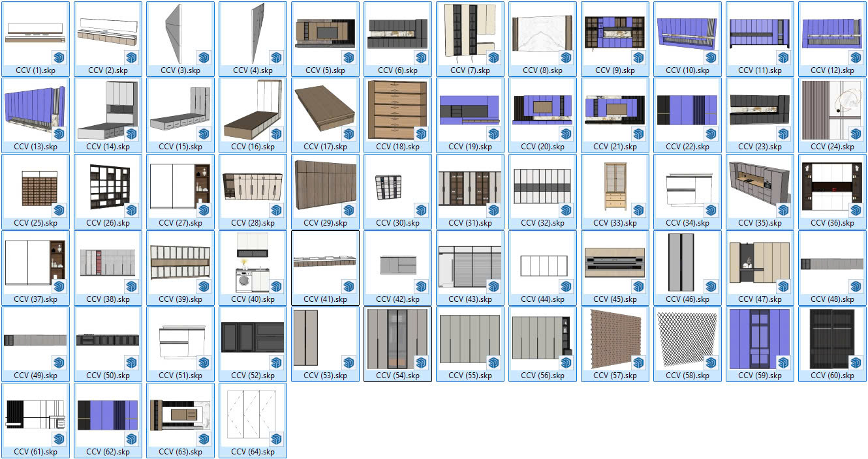The image size is (868, 459).
Task: Click the SketchUp badge on CCV (57).skp
Action: tap(638, 362)
